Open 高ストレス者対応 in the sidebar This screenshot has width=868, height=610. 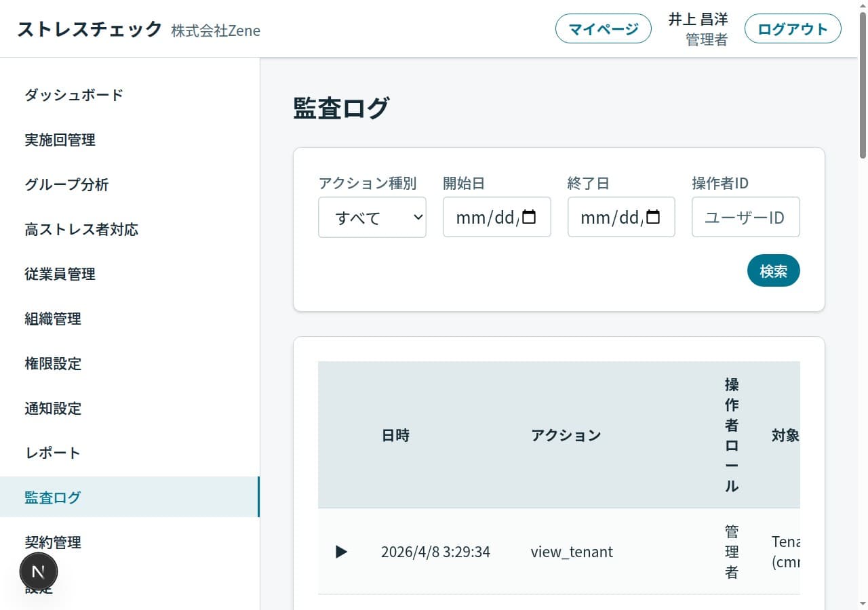[x=130, y=229]
